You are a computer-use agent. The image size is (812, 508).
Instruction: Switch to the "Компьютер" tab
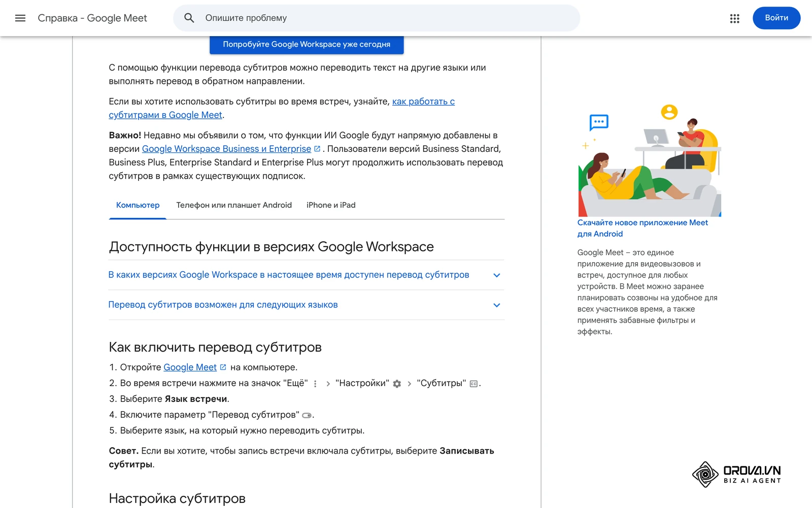pos(138,205)
